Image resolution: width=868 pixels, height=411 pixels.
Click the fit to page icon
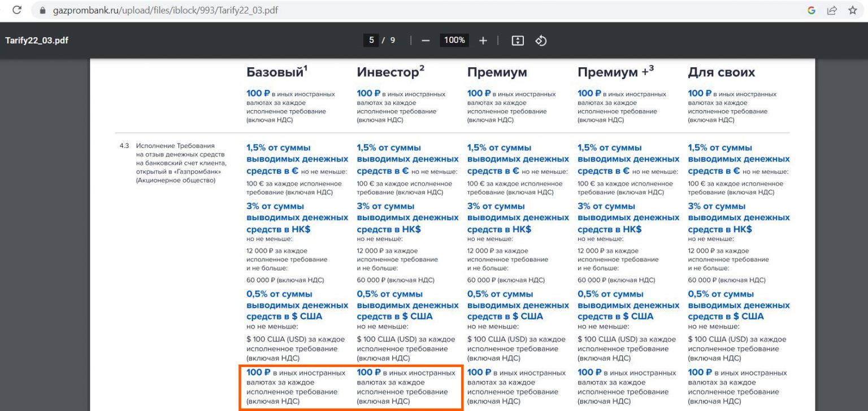(518, 41)
